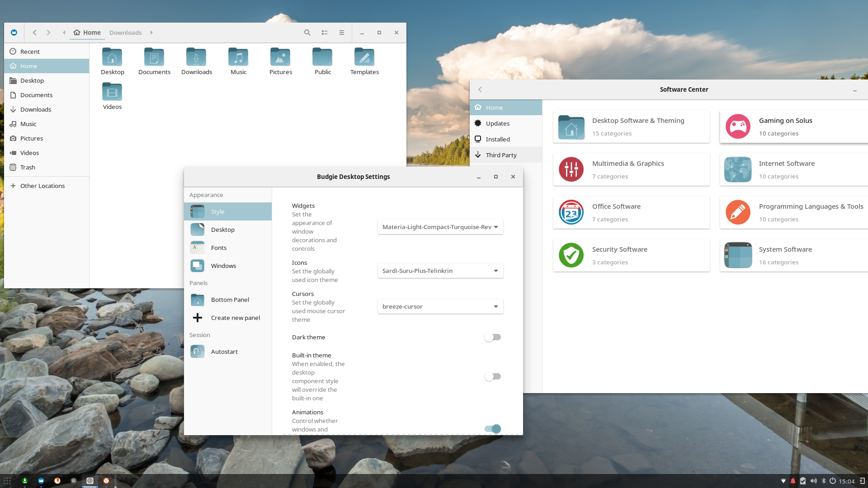The width and height of the screenshot is (868, 488).
Task: Select Style in Budgie settings sidebar
Action: pyautogui.click(x=228, y=211)
